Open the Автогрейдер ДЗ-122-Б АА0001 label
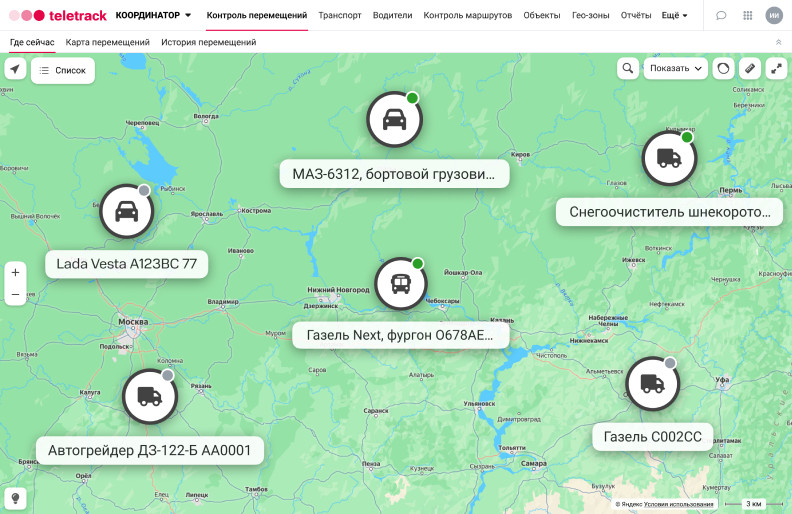The image size is (792, 514). click(150, 450)
